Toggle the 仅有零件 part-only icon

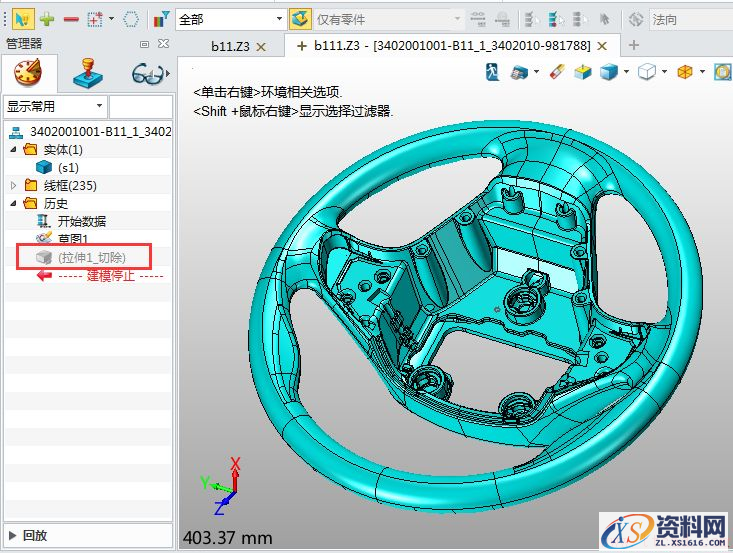click(300, 20)
